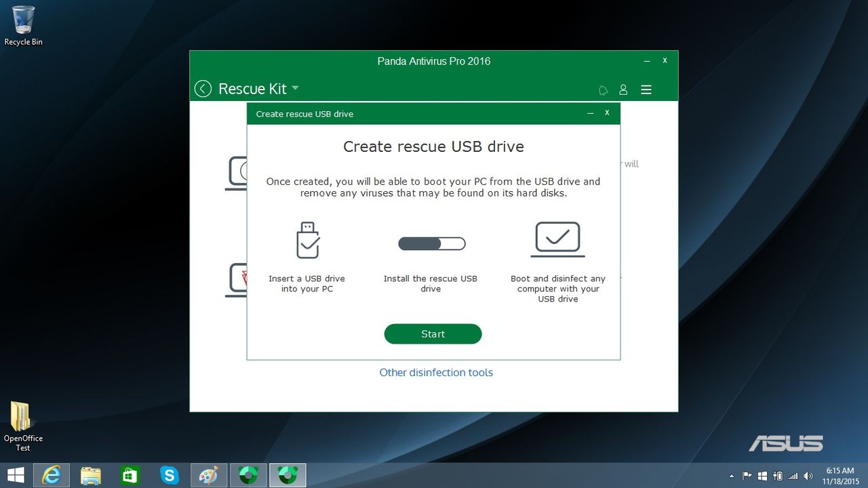Click the "Insert a USB drive into your PC" text
Viewport: 868px width, 488px height.
click(307, 283)
